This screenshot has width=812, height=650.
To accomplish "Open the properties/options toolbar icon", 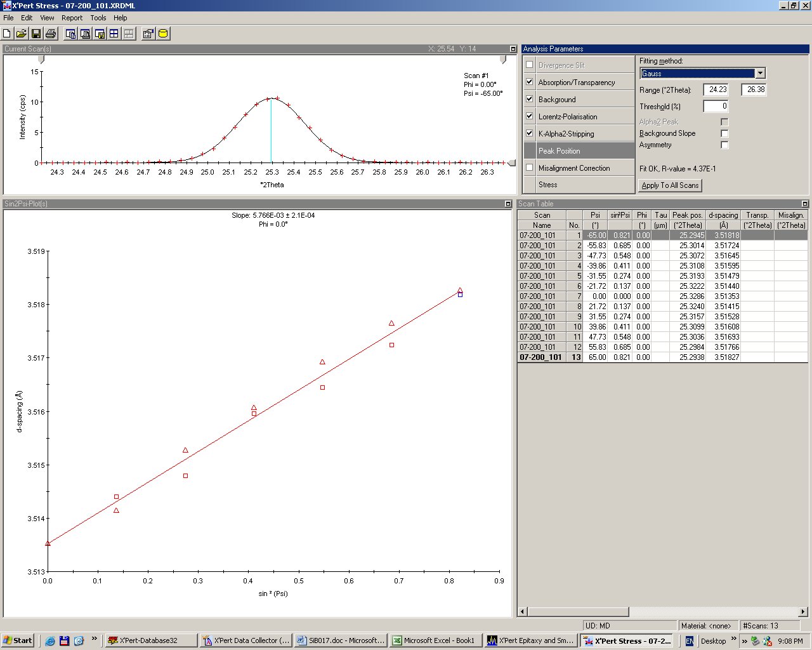I will coord(148,34).
